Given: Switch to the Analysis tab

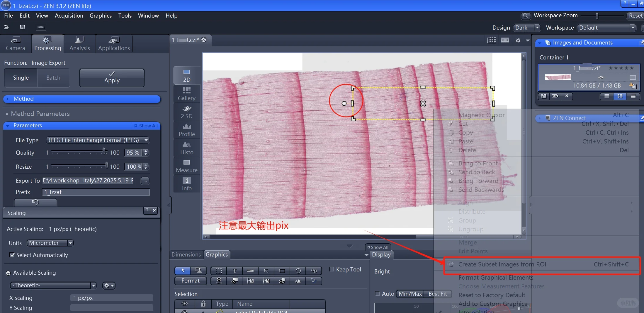Looking at the screenshot, I should pos(80,44).
